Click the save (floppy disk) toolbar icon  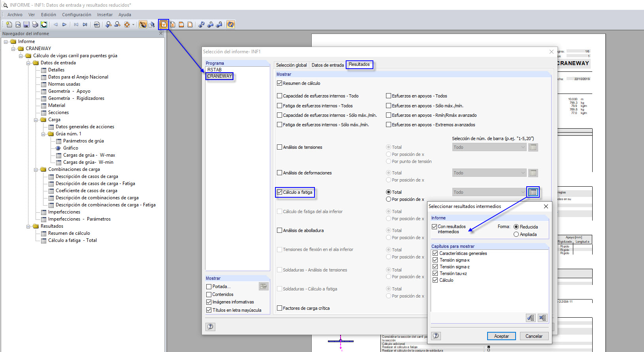tap(26, 24)
